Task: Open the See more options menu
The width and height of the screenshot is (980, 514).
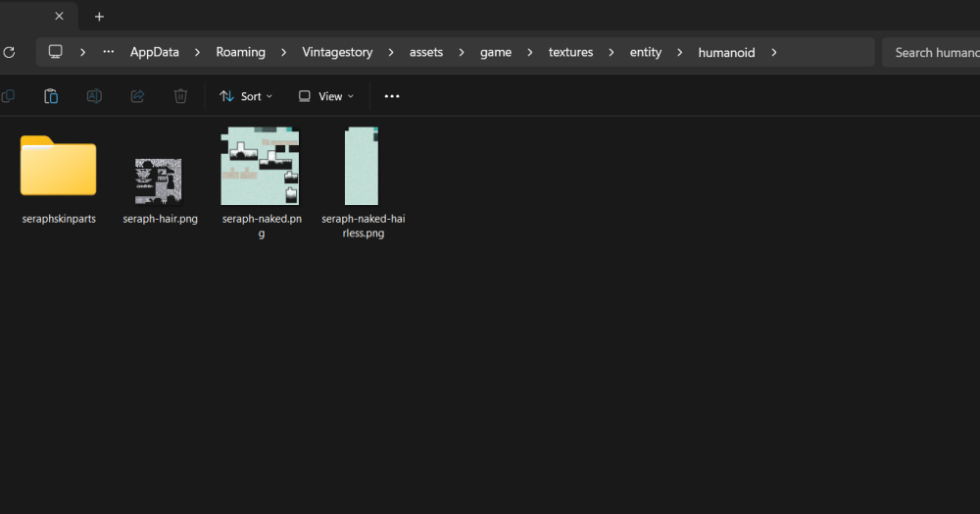Action: coord(392,96)
